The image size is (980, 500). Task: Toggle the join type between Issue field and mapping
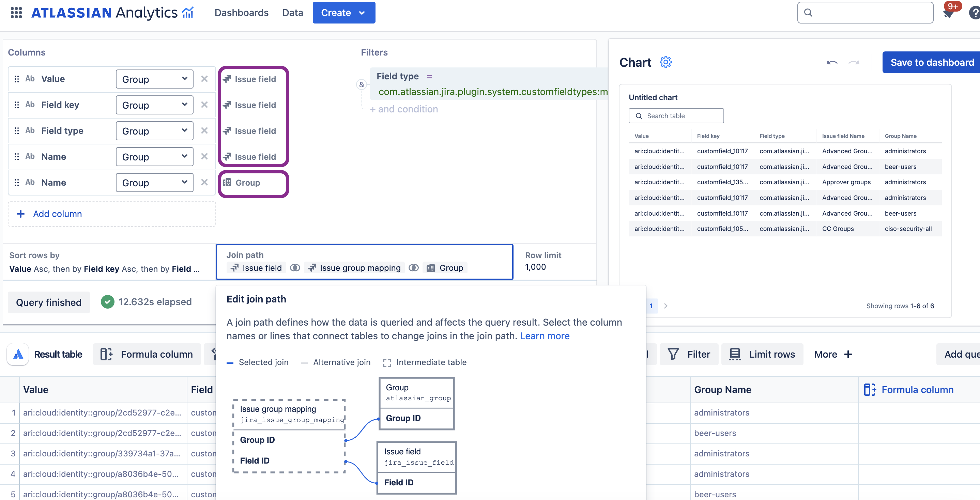click(x=295, y=267)
